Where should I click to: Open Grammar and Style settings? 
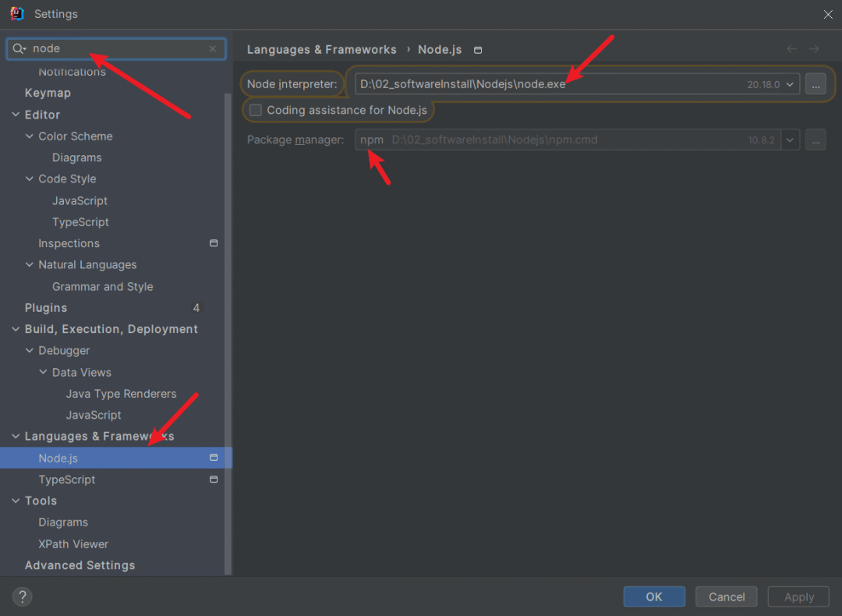coord(103,286)
